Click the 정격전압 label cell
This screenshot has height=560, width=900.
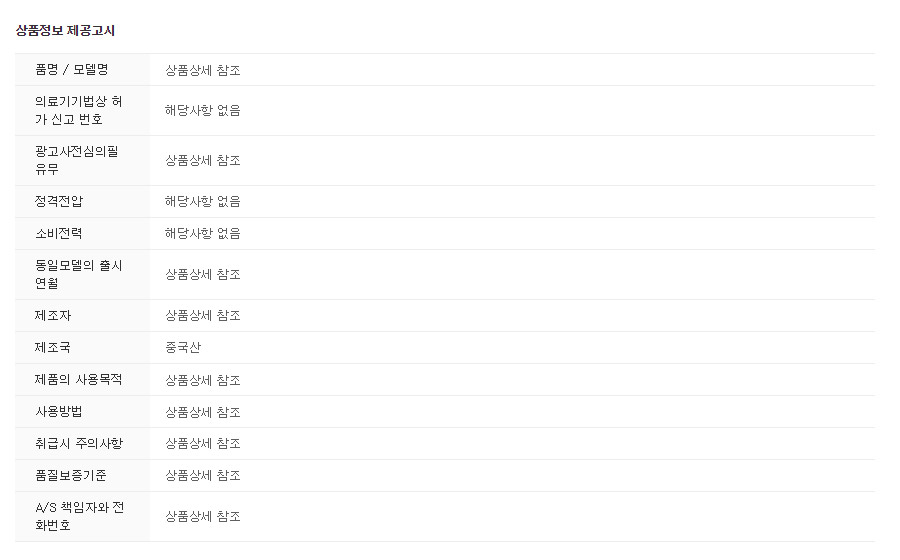[x=59, y=201]
